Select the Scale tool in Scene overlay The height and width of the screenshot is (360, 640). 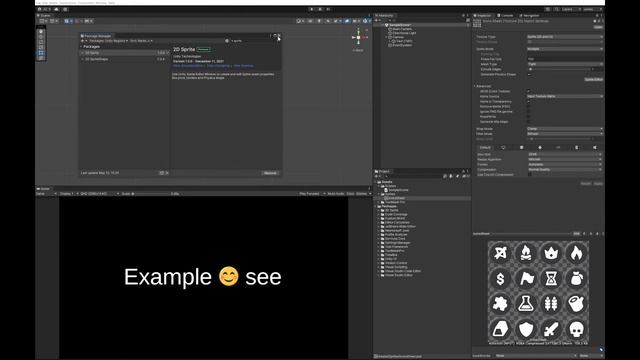tap(41, 48)
